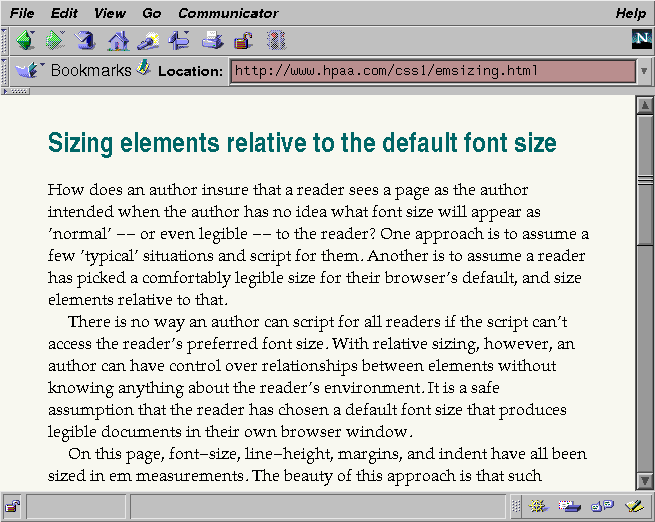
Task: Click inside the Location URL field
Action: 432,71
